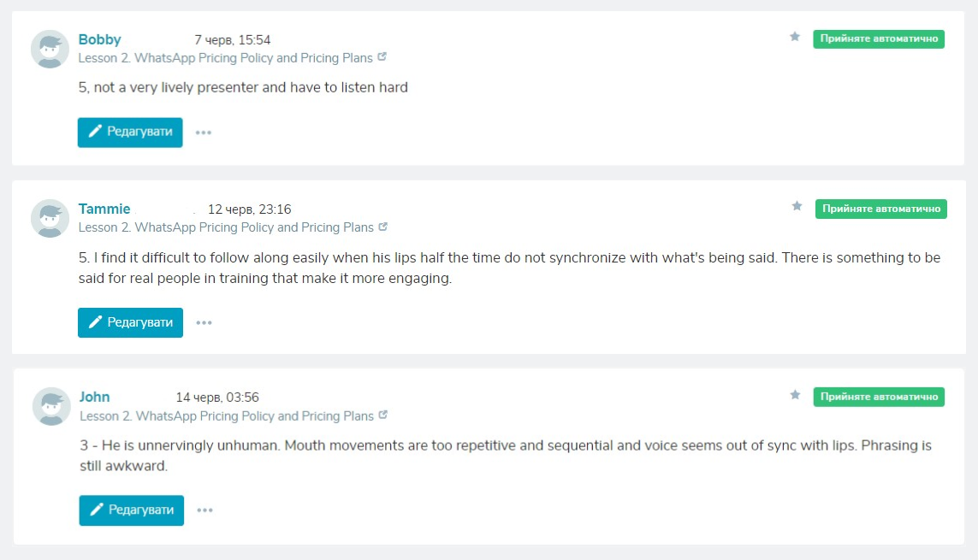This screenshot has height=560, width=978.
Task: Open John's user profile name link
Action: coord(94,397)
